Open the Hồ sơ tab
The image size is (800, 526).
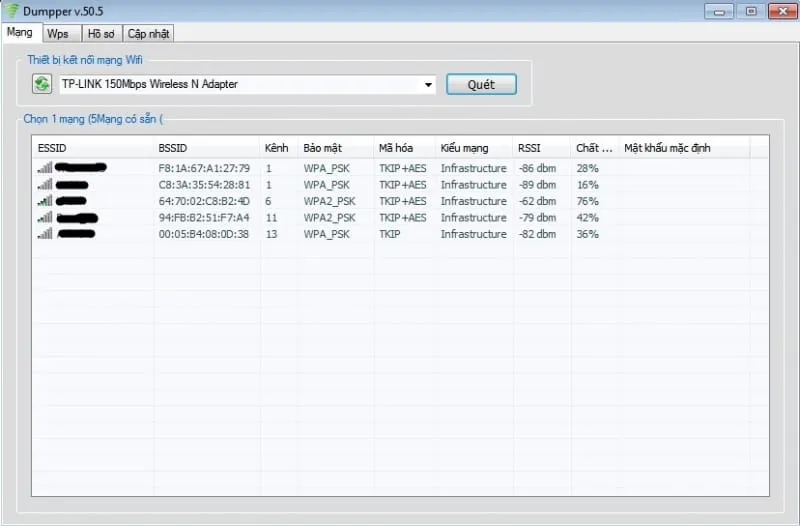[x=101, y=33]
